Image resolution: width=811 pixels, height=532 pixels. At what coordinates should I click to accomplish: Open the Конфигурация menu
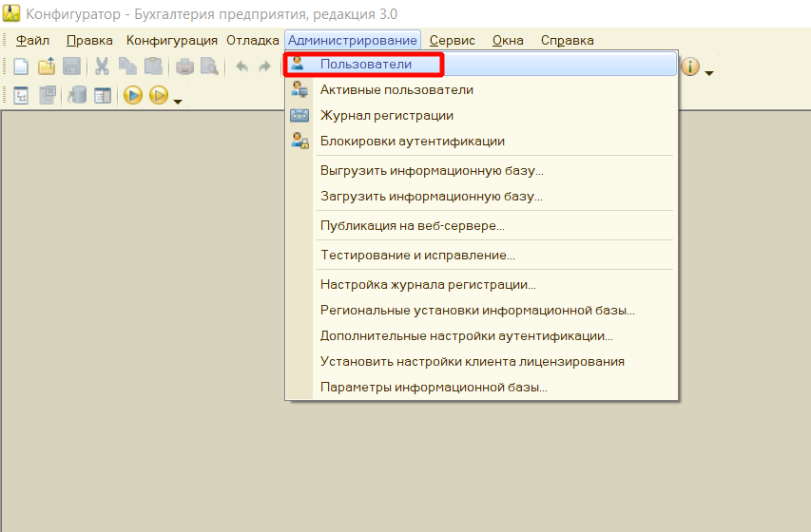tap(172, 40)
